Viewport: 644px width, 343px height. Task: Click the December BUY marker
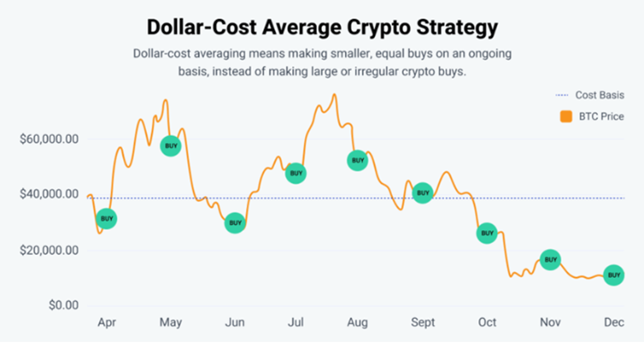(613, 275)
